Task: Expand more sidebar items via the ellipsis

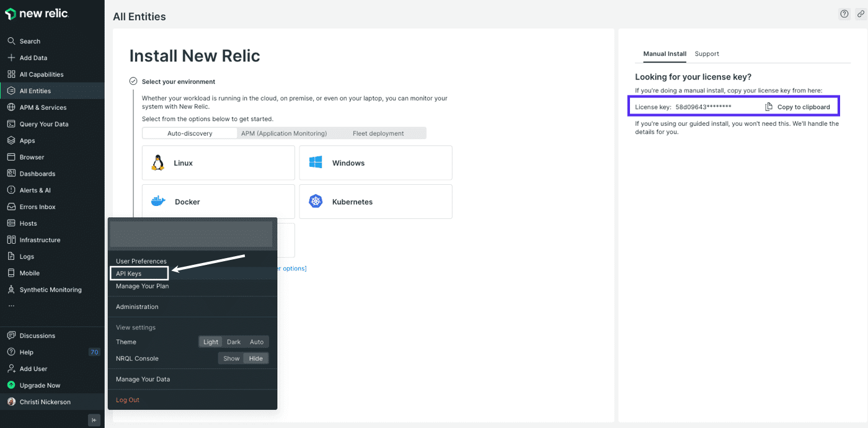Action: (11, 304)
